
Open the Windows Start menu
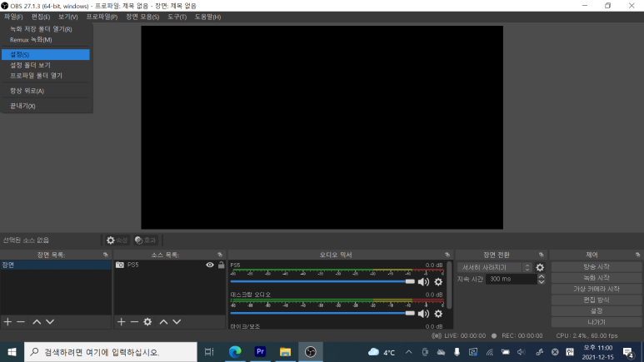(12, 352)
